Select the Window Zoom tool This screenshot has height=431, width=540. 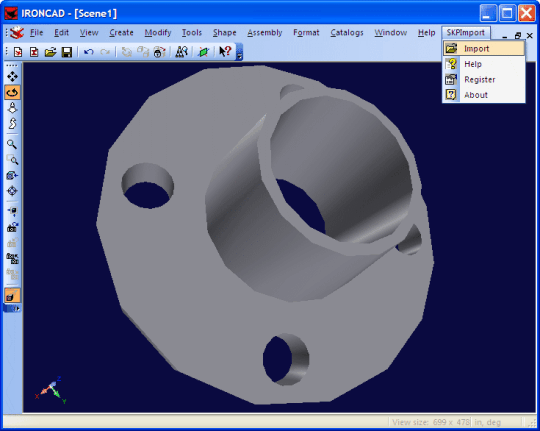(x=12, y=160)
